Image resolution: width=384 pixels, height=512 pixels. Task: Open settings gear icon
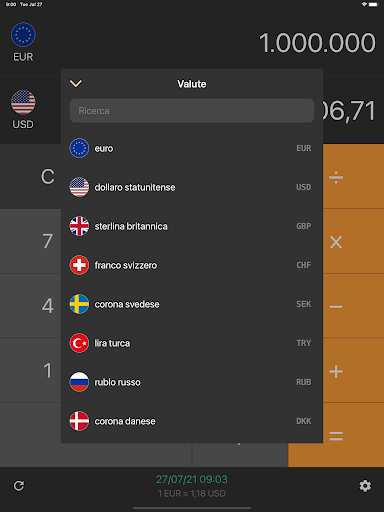pyautogui.click(x=365, y=486)
